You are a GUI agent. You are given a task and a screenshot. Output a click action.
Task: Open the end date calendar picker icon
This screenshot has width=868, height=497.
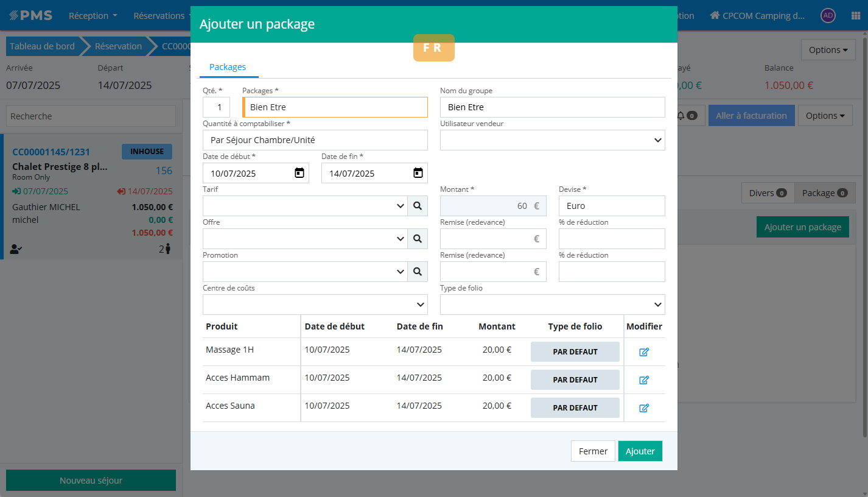coord(418,173)
